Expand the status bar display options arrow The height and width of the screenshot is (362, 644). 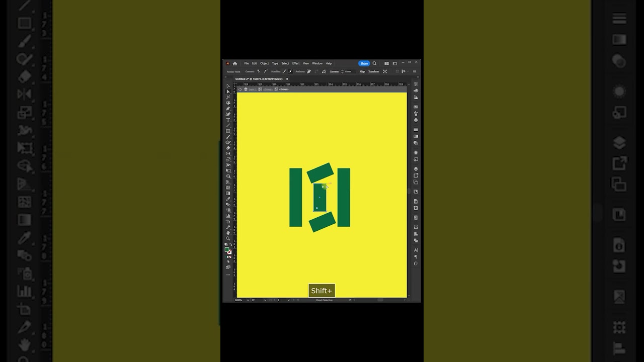350,300
